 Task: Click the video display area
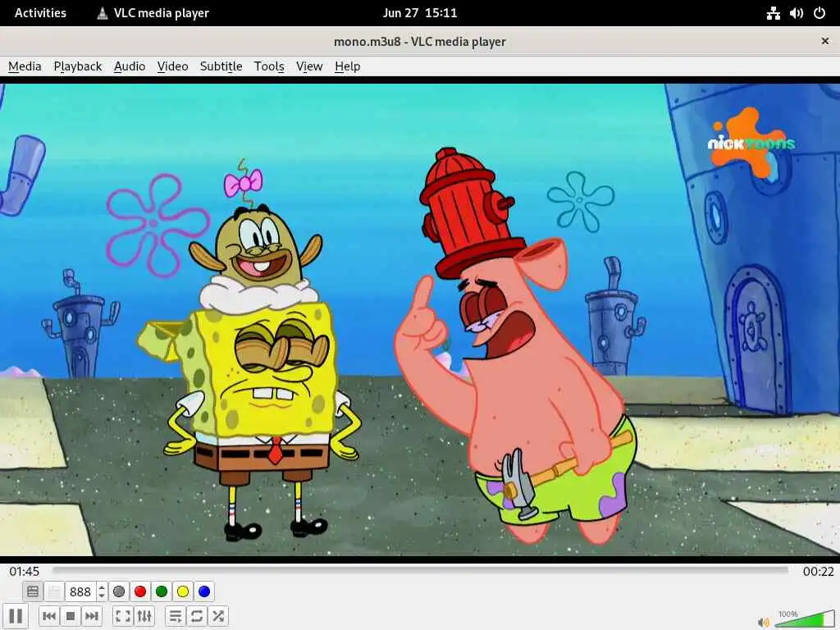click(x=420, y=319)
